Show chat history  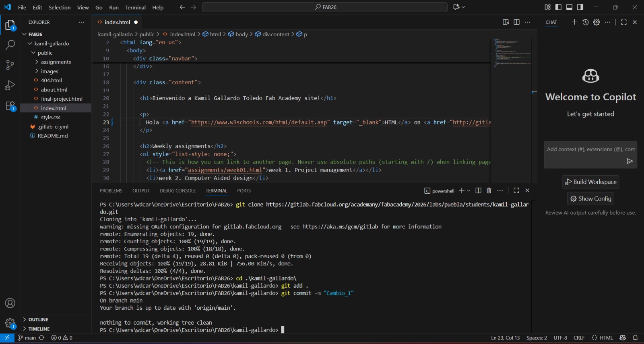click(586, 22)
